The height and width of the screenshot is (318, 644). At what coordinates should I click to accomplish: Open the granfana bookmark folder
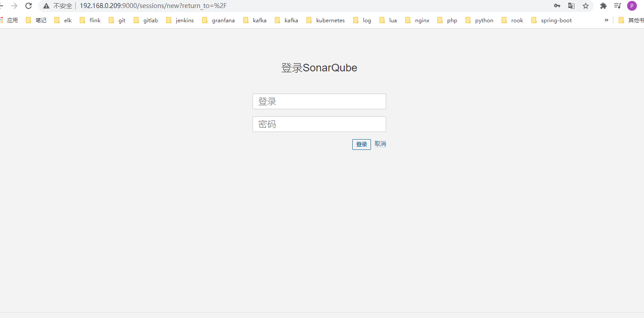(218, 20)
